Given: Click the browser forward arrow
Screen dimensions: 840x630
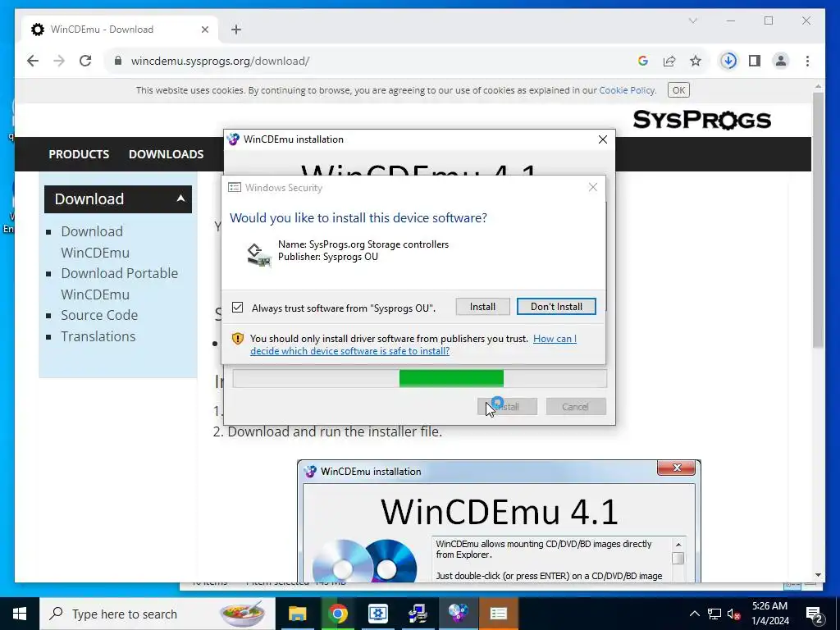Looking at the screenshot, I should (x=59, y=61).
